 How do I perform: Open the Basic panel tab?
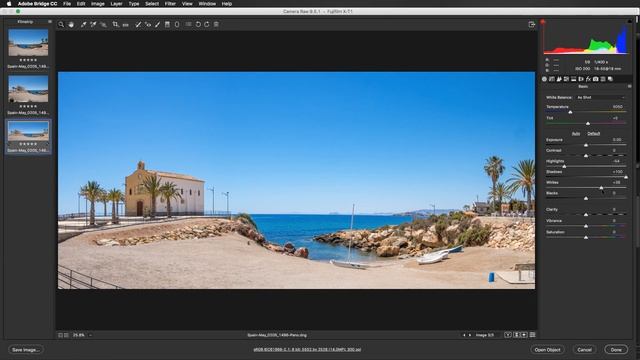click(x=544, y=79)
